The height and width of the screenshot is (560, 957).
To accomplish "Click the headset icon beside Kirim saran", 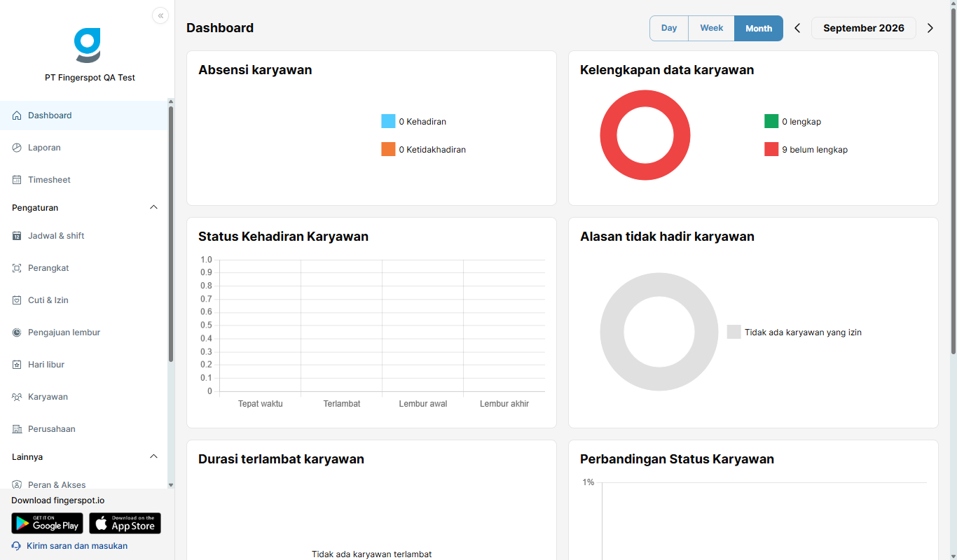I will coord(16,546).
